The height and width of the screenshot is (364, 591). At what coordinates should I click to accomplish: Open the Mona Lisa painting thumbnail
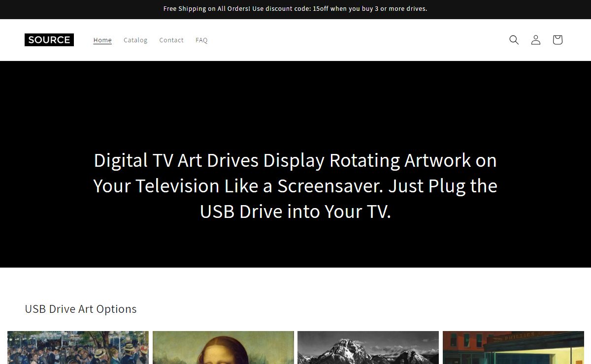coord(223,347)
